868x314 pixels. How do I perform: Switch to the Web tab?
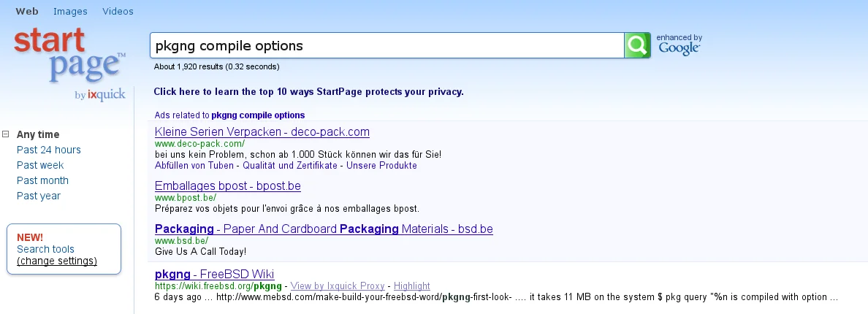[27, 11]
